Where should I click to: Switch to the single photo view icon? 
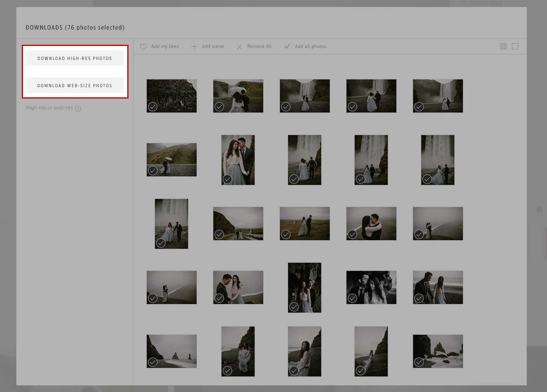point(515,46)
